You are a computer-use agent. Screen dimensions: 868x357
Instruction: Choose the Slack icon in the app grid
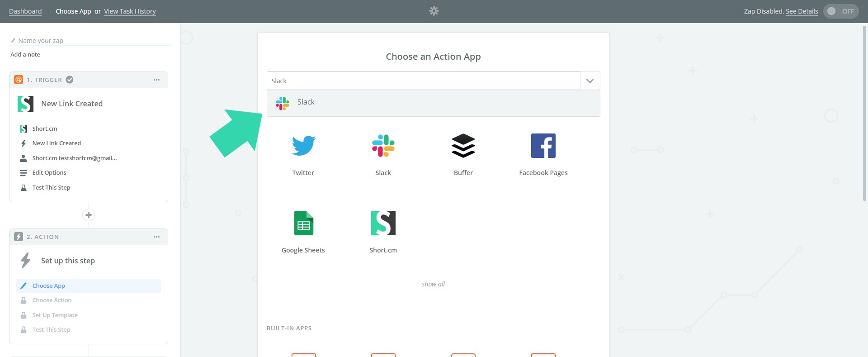coord(383,146)
